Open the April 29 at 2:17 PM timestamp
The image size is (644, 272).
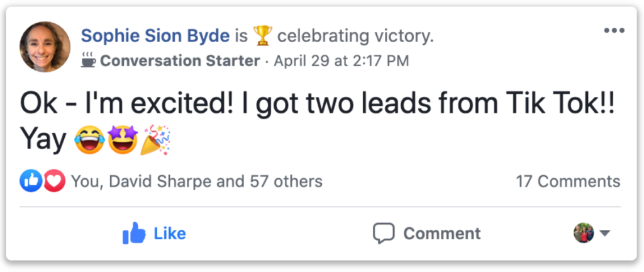(341, 61)
